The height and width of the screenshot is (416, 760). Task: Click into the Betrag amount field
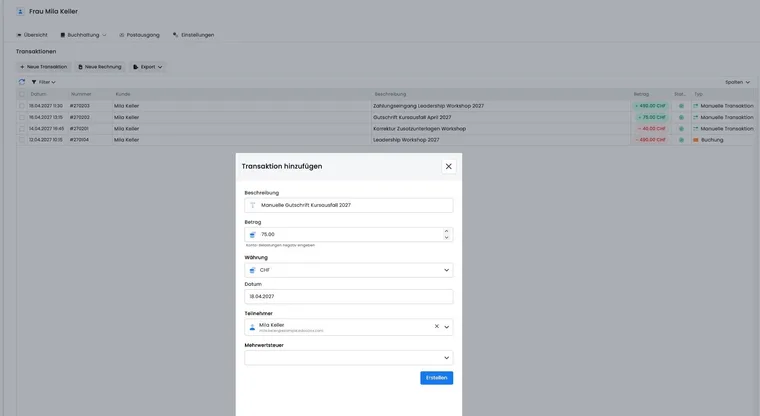[x=348, y=234]
